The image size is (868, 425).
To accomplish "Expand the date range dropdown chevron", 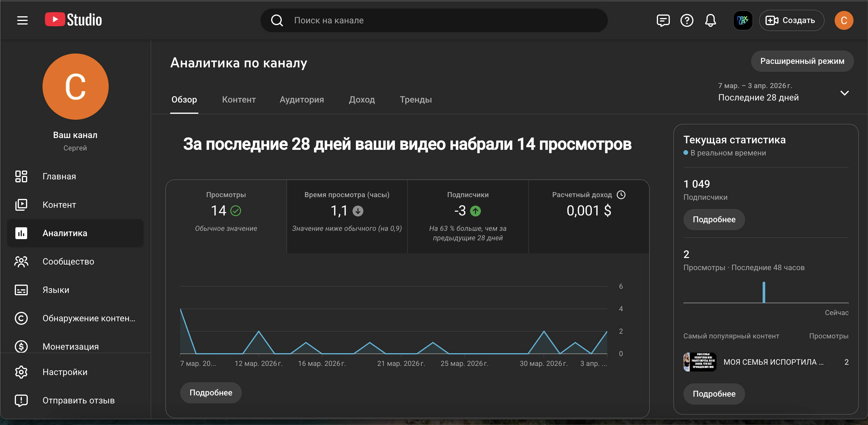I will [x=844, y=93].
